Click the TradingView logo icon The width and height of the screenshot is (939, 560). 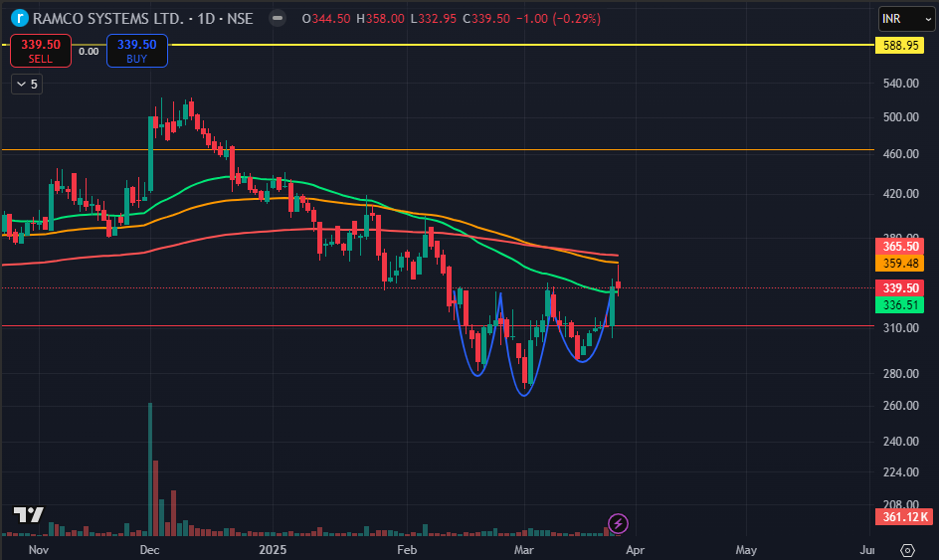coord(29,514)
